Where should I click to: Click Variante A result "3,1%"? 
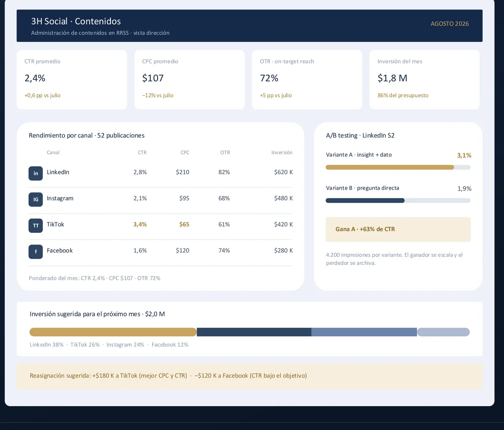pyautogui.click(x=464, y=156)
